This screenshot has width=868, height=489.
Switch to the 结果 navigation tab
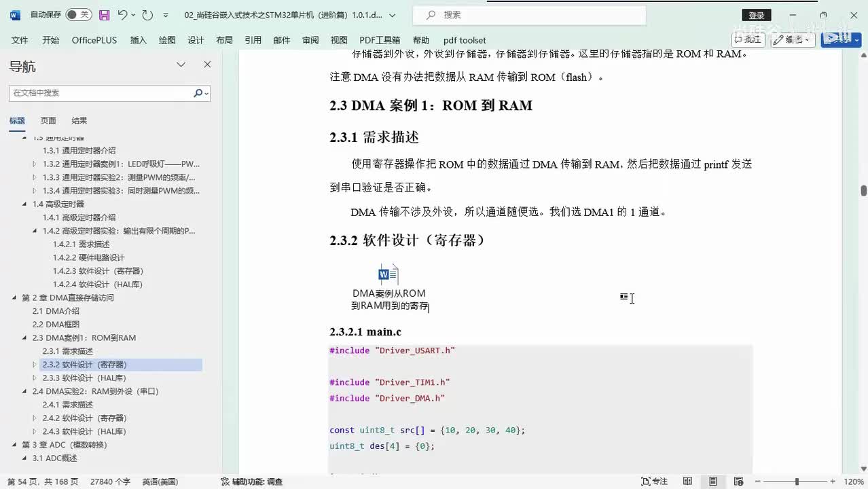point(79,121)
